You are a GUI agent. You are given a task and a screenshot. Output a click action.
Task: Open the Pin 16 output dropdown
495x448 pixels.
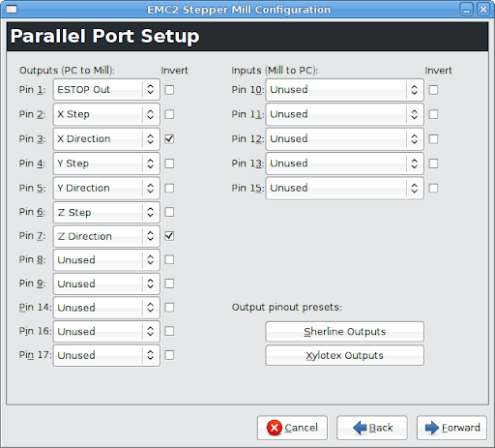pos(106,331)
